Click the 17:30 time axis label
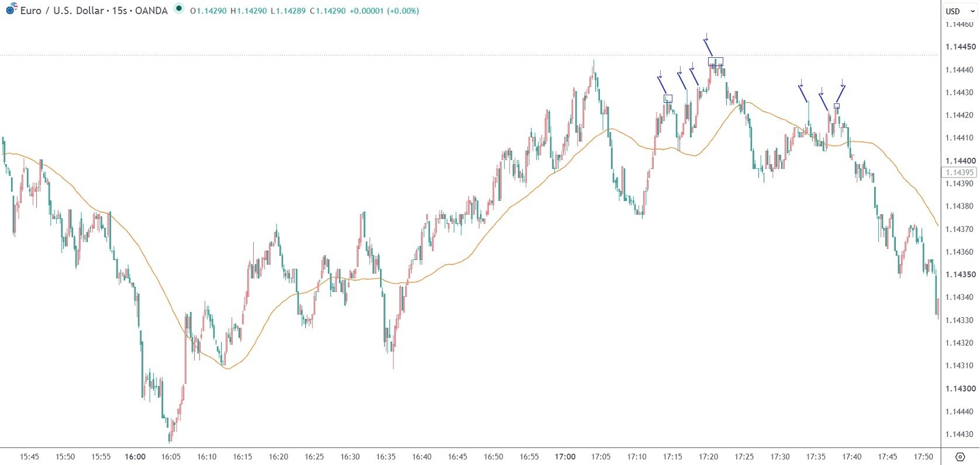Image resolution: width=980 pixels, height=465 pixels. tap(780, 457)
